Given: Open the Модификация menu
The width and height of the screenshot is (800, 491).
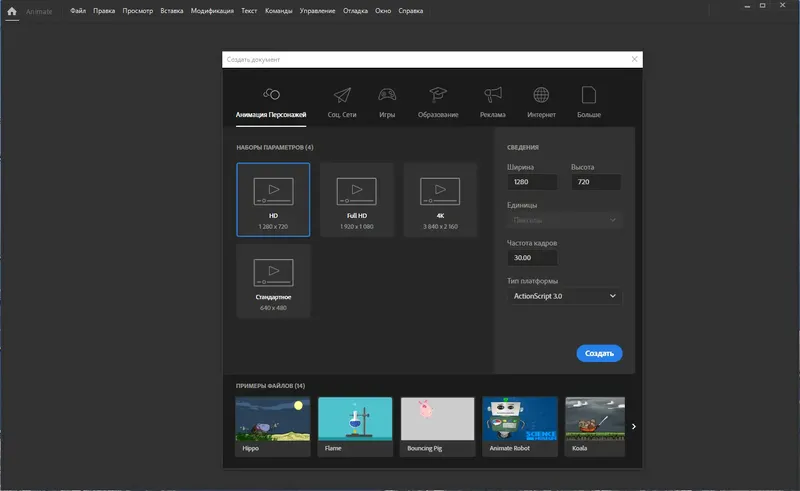Looking at the screenshot, I should point(212,11).
